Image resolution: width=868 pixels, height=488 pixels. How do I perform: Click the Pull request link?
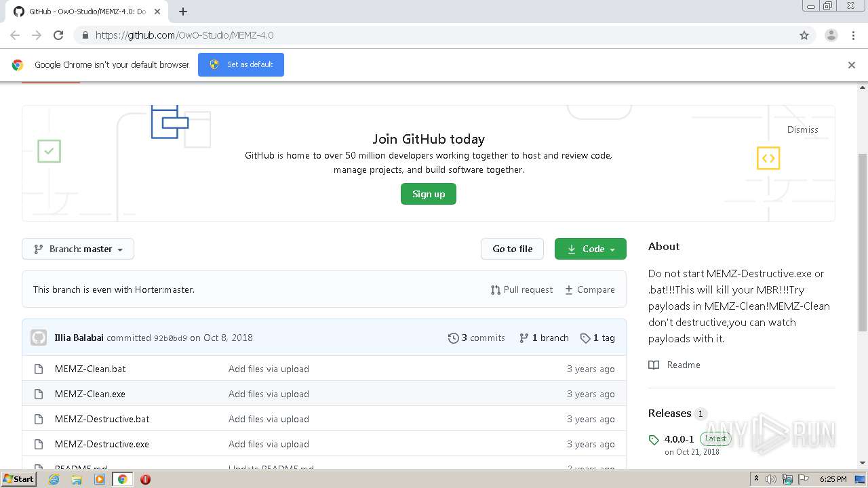[521, 289]
